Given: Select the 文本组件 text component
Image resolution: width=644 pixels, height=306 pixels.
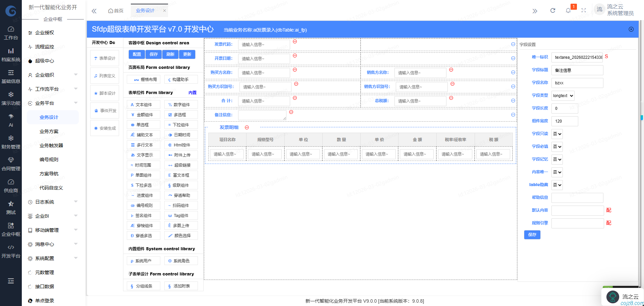Looking at the screenshot, I should 143,104.
